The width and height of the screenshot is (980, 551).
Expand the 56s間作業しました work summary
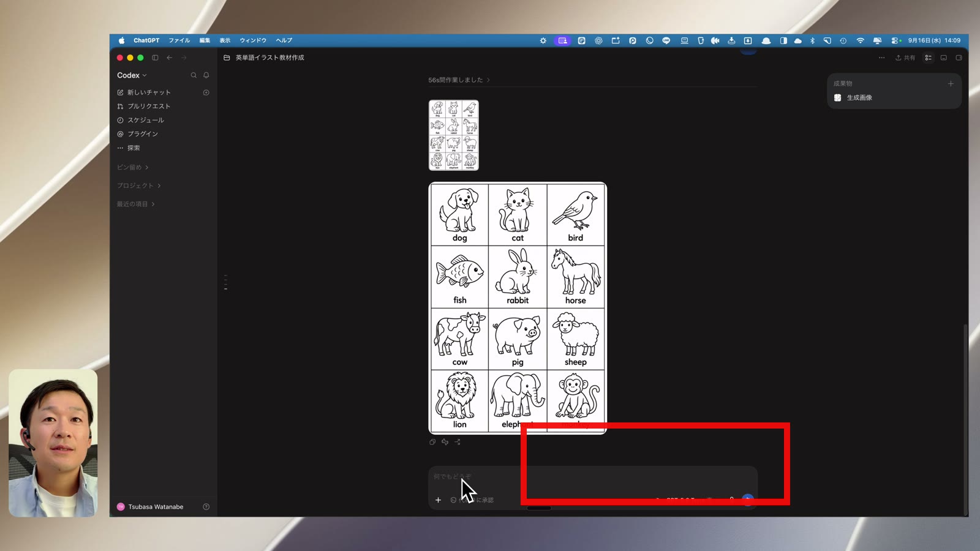(459, 80)
